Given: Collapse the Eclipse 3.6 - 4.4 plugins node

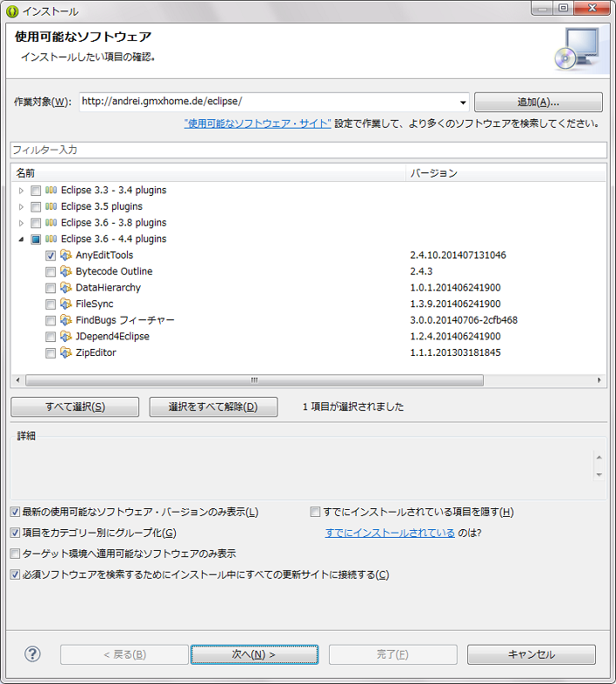Looking at the screenshot, I should tap(21, 239).
